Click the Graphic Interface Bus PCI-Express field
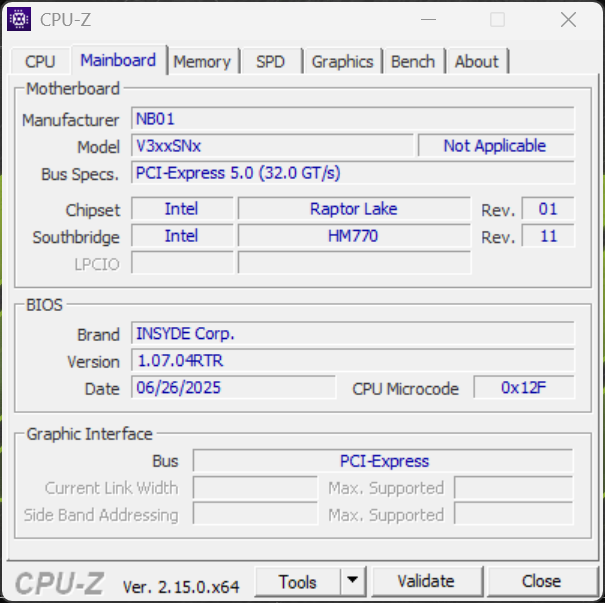 [383, 461]
